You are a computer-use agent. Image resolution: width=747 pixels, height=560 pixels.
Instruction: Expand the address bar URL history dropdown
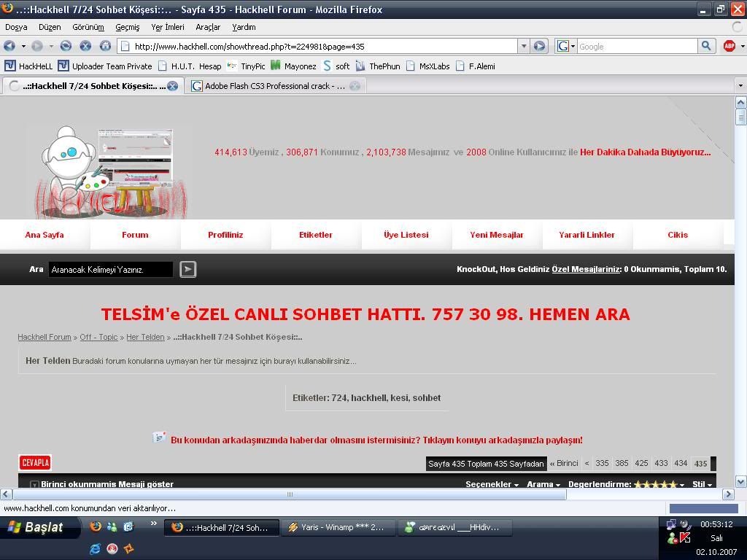(524, 46)
